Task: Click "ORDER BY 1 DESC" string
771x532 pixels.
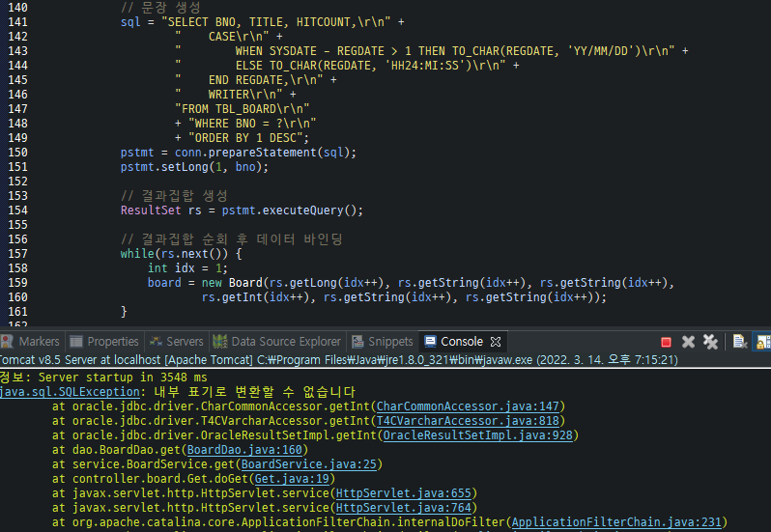Action: pos(245,138)
